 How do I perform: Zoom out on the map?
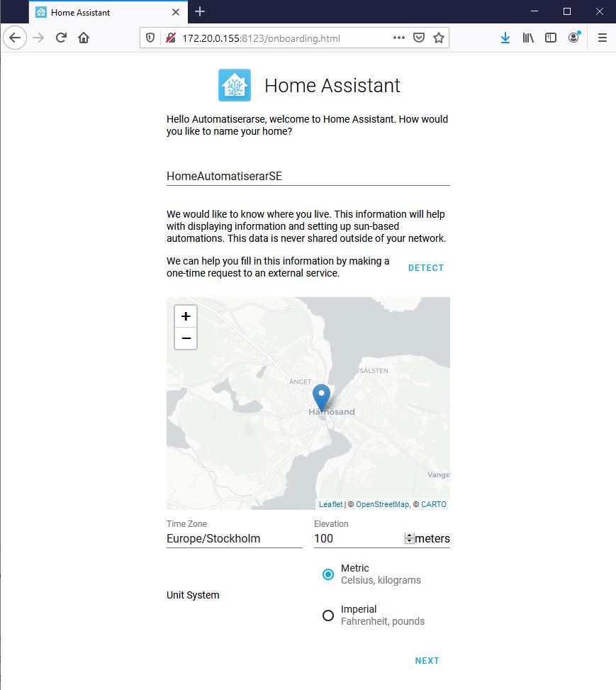click(x=186, y=338)
